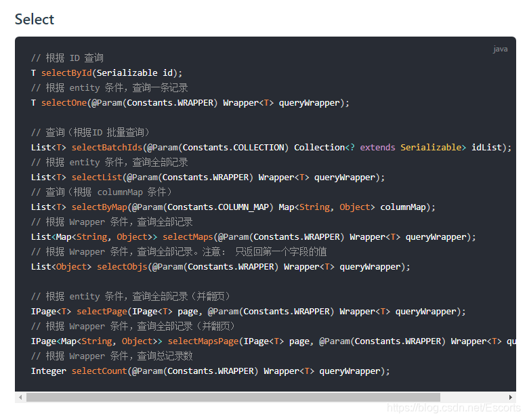Click the comment '查询（根据 columnMap 条件）'
This screenshot has width=527, height=420.
coord(109,192)
